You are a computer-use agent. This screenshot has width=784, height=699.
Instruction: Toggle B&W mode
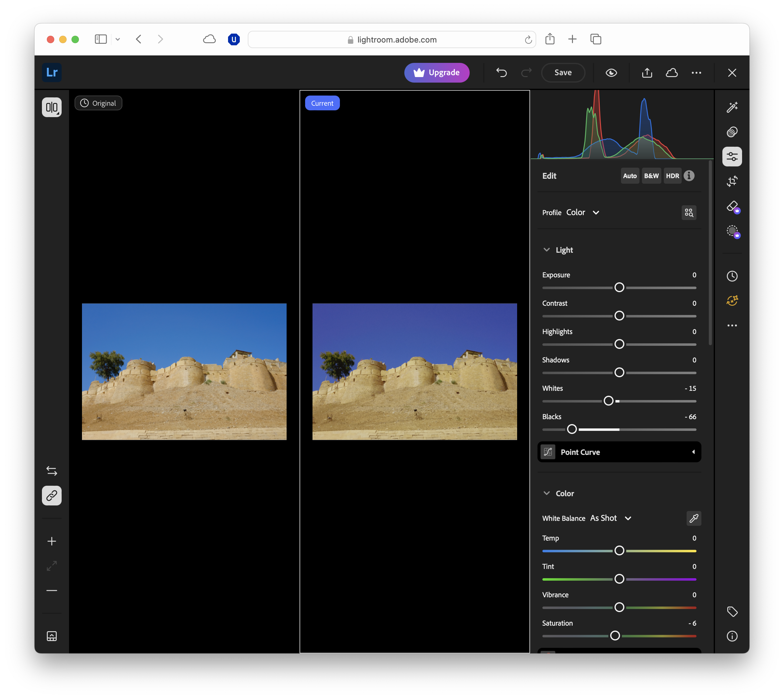[651, 176]
